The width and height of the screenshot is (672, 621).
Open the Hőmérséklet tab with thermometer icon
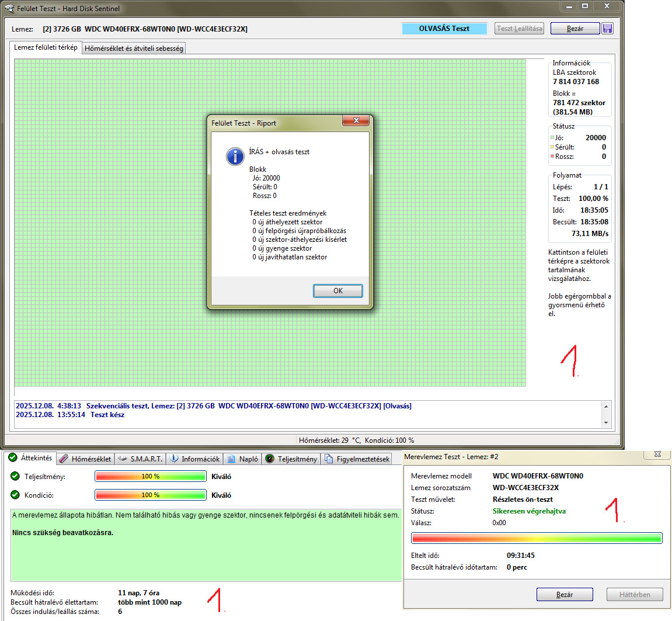pos(85,459)
